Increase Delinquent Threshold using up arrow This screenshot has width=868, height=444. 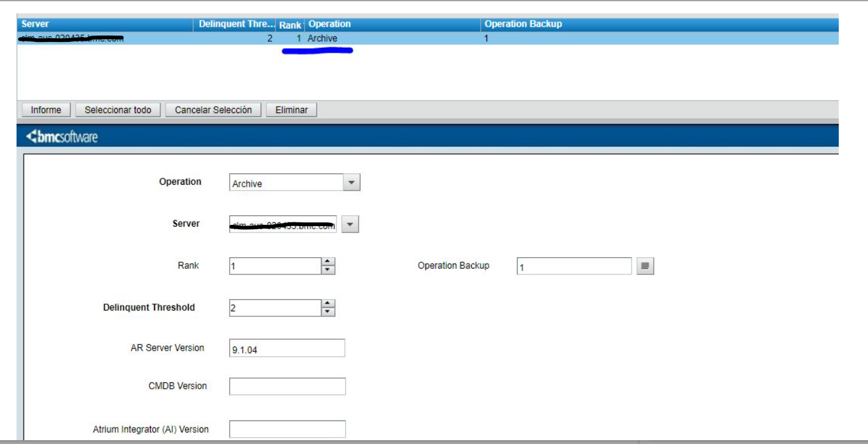click(x=327, y=304)
